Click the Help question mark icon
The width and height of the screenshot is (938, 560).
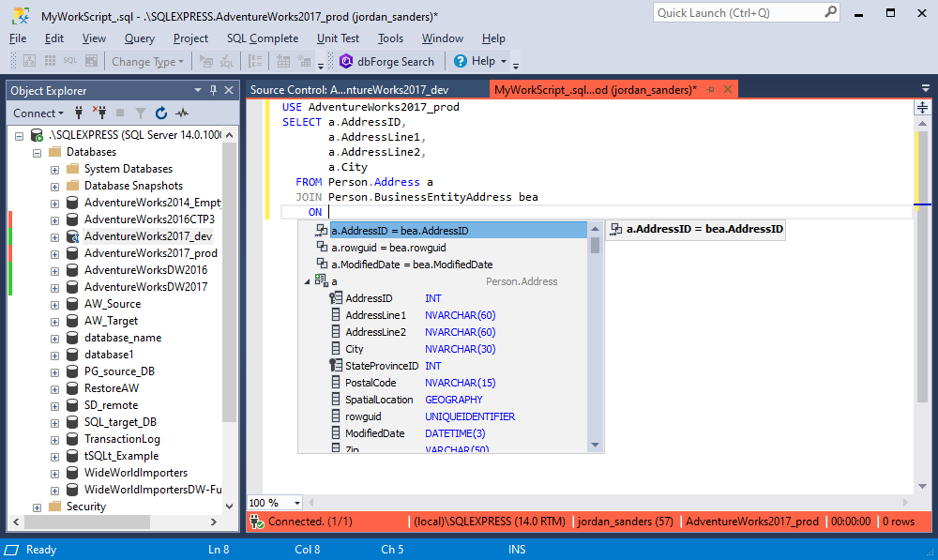tap(461, 61)
